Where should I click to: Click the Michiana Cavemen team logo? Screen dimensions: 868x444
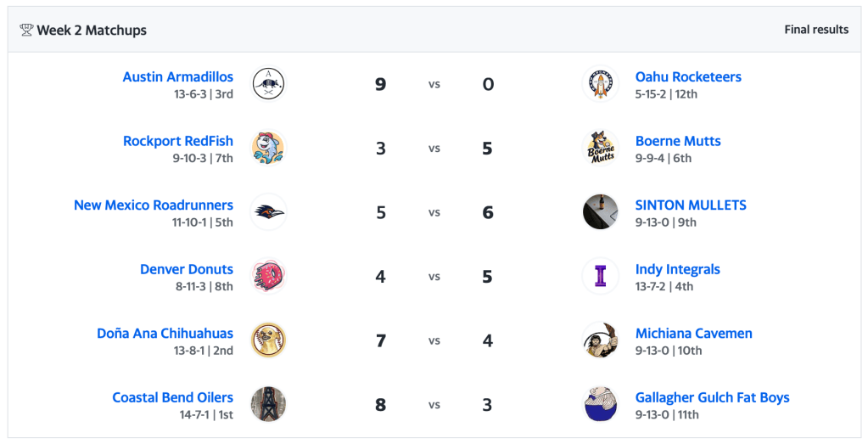(x=601, y=340)
